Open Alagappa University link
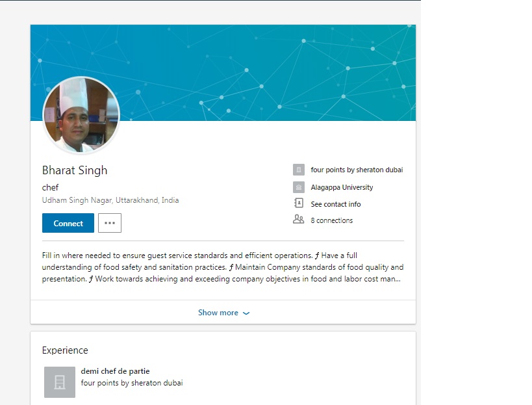Viewport: 532px width, 405px height. 342,187
